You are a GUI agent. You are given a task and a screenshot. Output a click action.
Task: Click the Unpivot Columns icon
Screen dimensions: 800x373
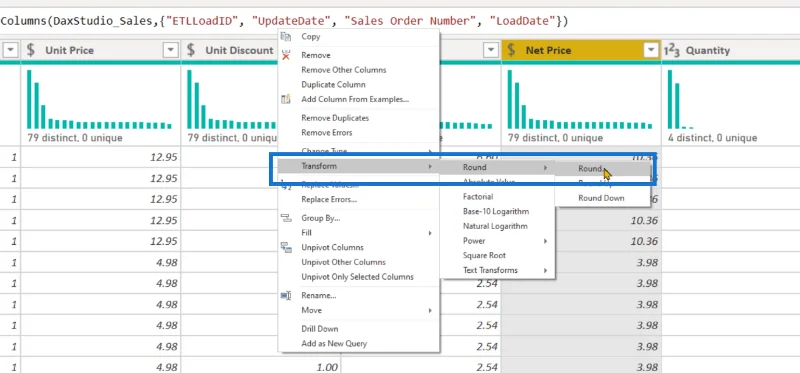(286, 247)
